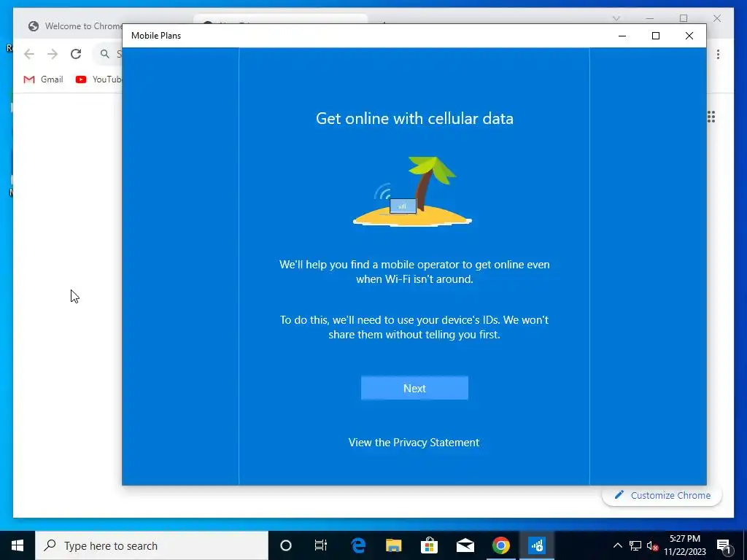Show hidden system tray icons
Image resolution: width=747 pixels, height=560 pixels.
pos(617,545)
